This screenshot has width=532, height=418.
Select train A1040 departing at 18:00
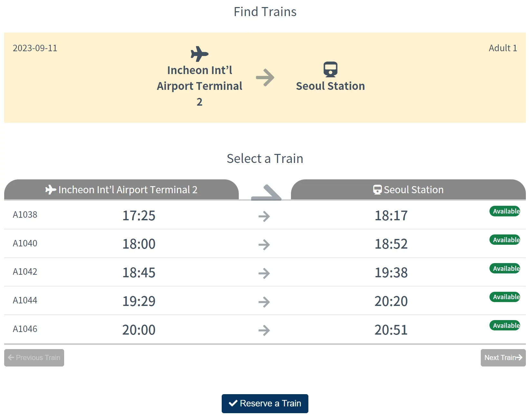pos(139,244)
